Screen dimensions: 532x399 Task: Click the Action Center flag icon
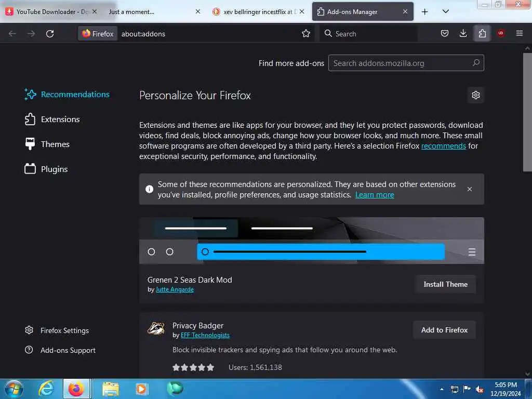coord(467,389)
